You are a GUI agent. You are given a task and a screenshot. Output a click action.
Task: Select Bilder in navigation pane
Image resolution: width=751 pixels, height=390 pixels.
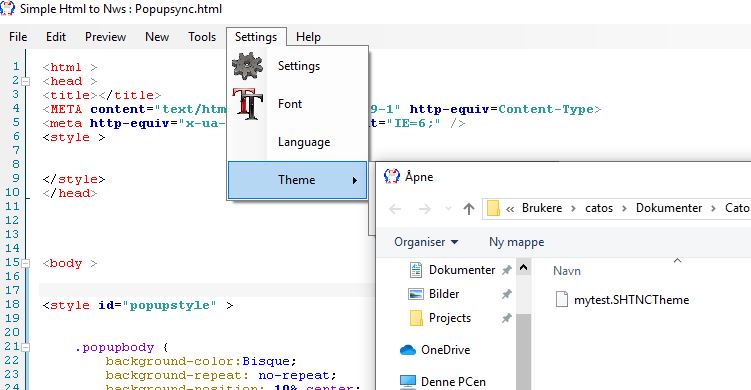point(444,294)
